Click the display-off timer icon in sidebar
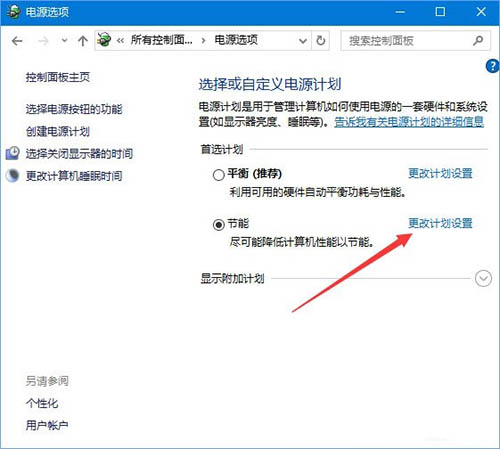Screen dimensions: 500x449 pyautogui.click(x=13, y=153)
